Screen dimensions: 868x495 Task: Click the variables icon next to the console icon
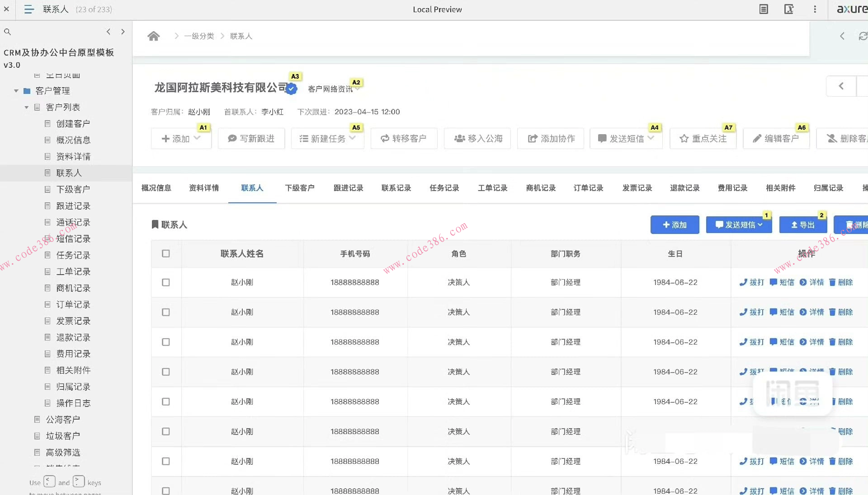(x=789, y=9)
